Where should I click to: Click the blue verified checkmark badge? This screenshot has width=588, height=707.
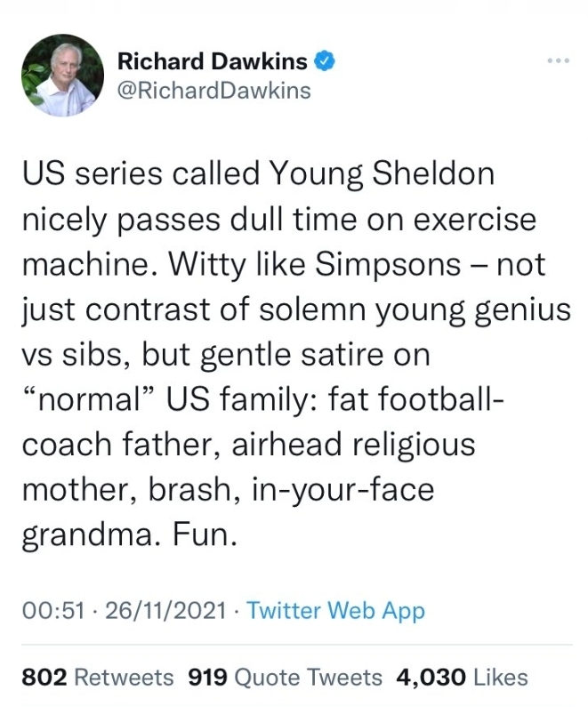pos(325,60)
